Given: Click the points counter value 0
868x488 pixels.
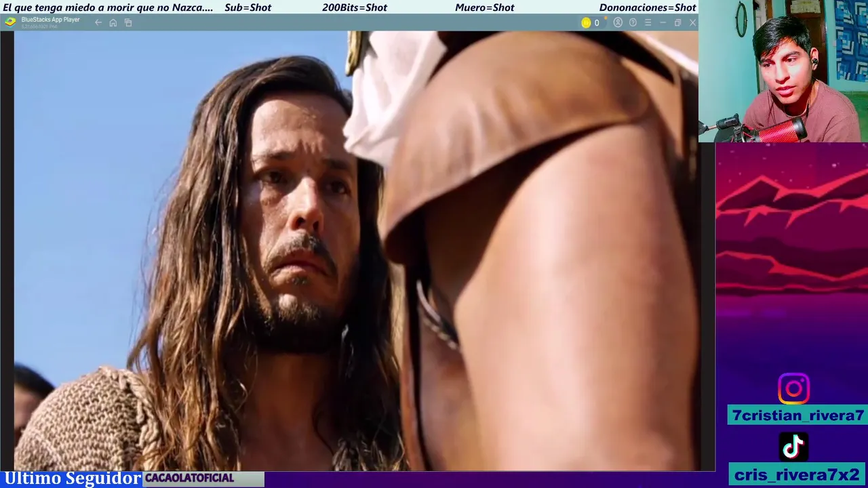Looking at the screenshot, I should pos(597,23).
